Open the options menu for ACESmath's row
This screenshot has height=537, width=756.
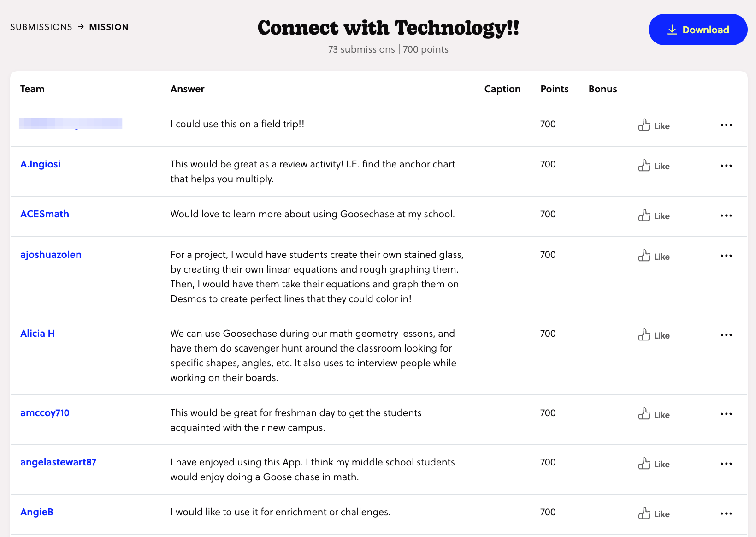[x=726, y=215]
